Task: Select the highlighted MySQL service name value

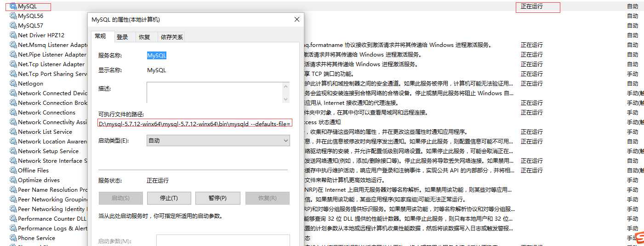Action: click(x=157, y=55)
